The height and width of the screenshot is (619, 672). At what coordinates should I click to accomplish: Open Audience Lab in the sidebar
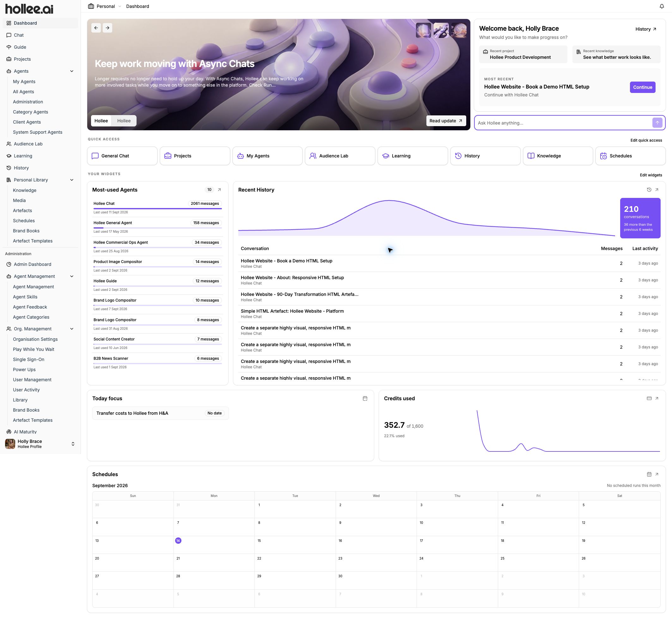tap(40, 144)
